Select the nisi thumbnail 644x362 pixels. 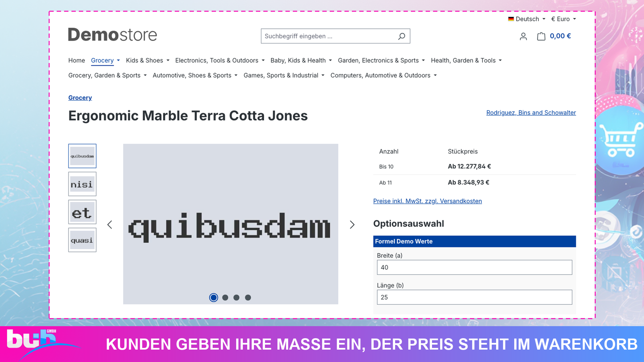(82, 184)
